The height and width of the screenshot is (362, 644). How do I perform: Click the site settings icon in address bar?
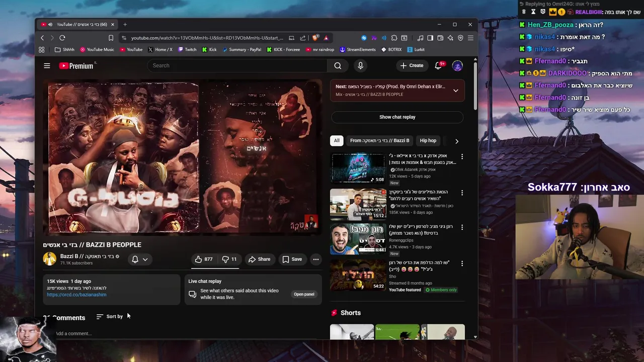click(x=124, y=38)
